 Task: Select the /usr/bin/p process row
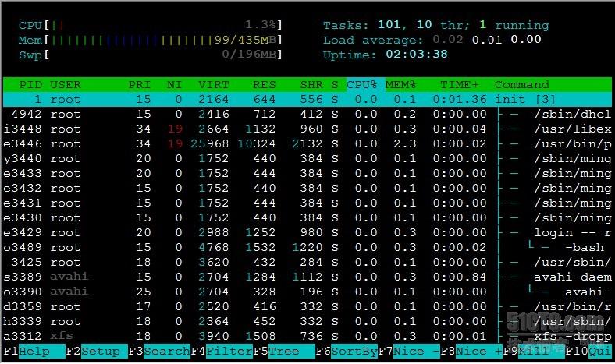(x=307, y=143)
